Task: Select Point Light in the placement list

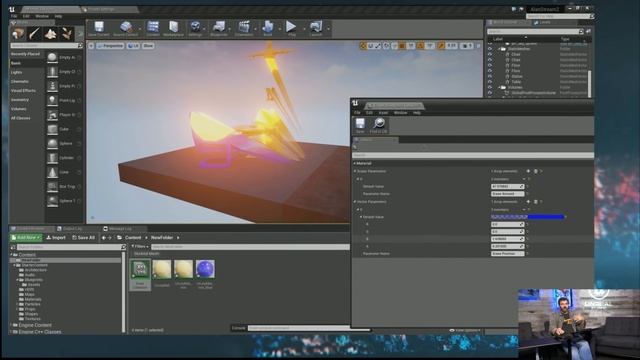Action: 64,100
